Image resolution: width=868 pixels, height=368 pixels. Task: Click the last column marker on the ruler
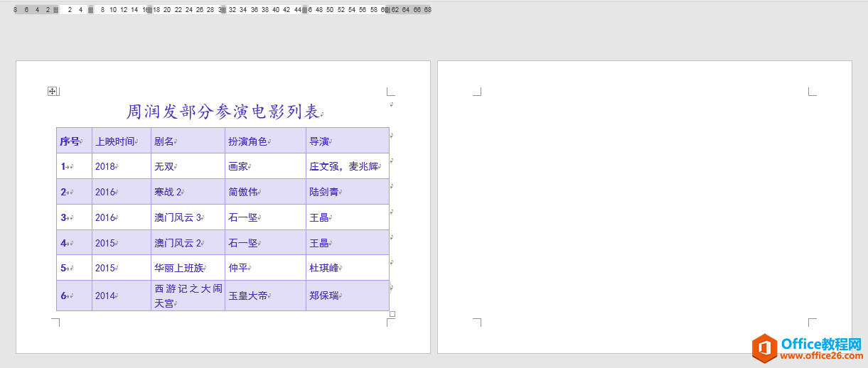(x=387, y=10)
